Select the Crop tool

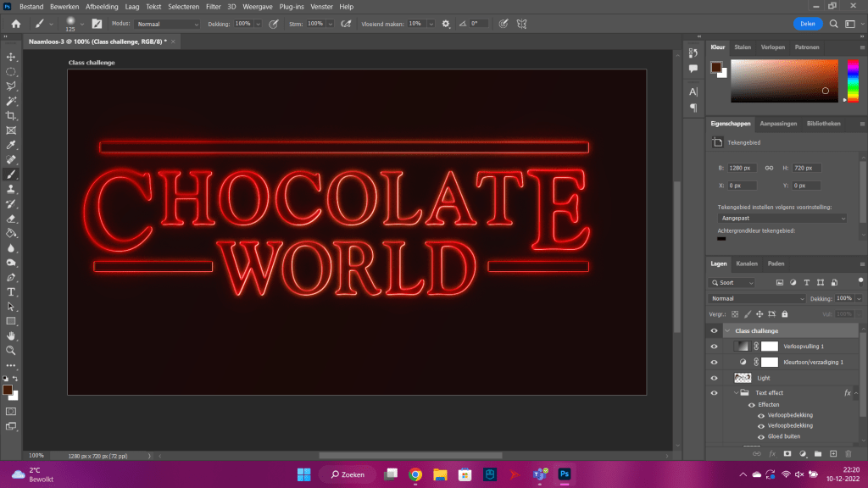click(x=11, y=115)
